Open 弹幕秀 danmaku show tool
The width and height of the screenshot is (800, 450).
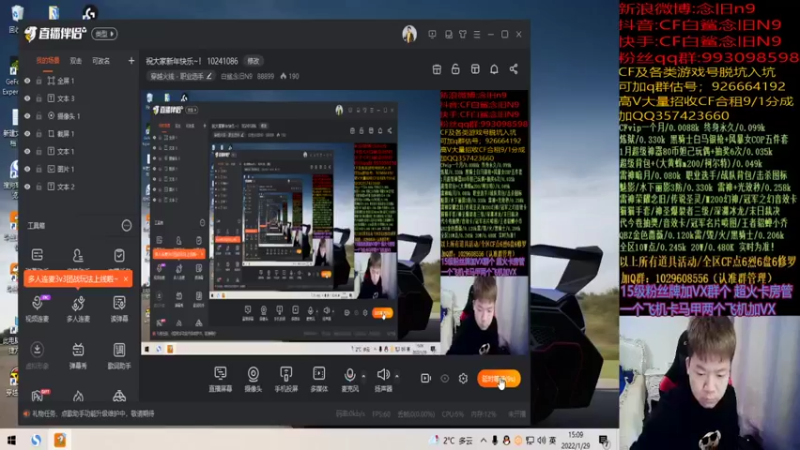click(78, 355)
